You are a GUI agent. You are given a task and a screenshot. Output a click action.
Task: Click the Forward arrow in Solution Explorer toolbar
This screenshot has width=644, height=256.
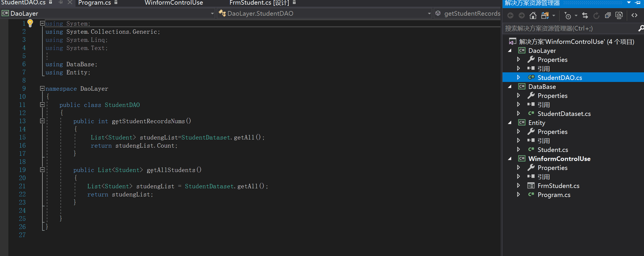click(x=522, y=15)
